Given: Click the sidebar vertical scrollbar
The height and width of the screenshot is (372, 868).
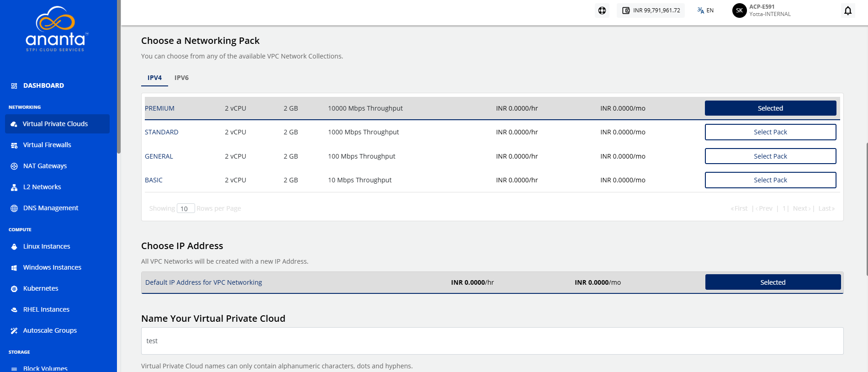Looking at the screenshot, I should coord(119,77).
